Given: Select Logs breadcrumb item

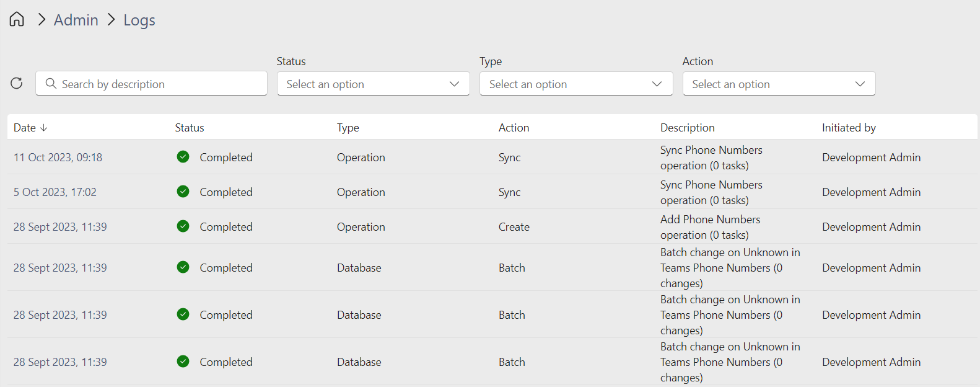Looking at the screenshot, I should pyautogui.click(x=139, y=20).
